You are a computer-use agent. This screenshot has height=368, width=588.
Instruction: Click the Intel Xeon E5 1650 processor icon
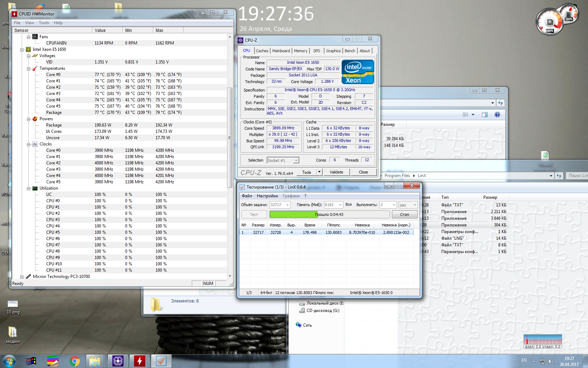pos(28,49)
